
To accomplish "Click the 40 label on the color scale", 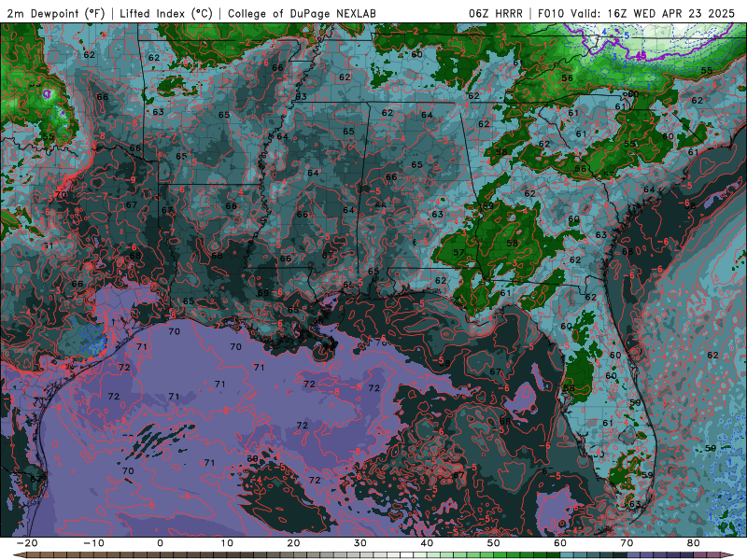I will tap(427, 543).
